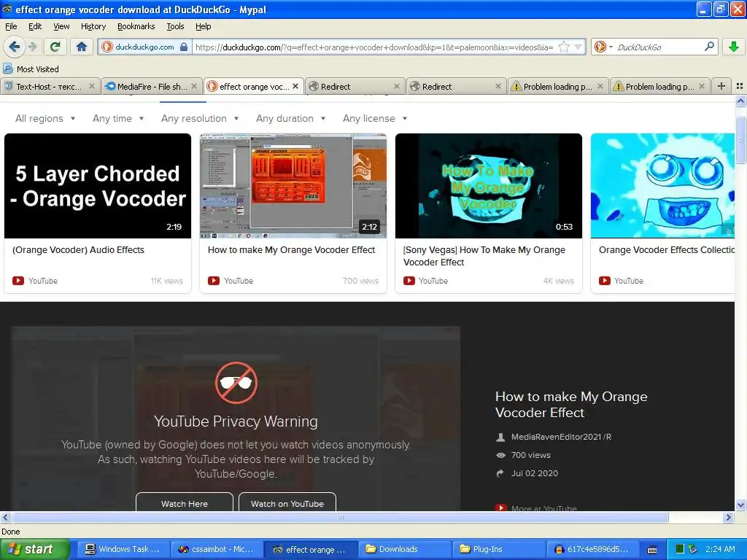
Task: Open the 2:12 Orange Vocoder plugin thumbnail
Action: 293,186
